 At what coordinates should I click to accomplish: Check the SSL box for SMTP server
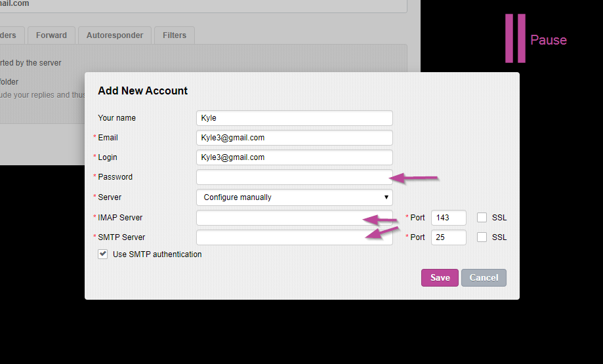click(x=482, y=237)
